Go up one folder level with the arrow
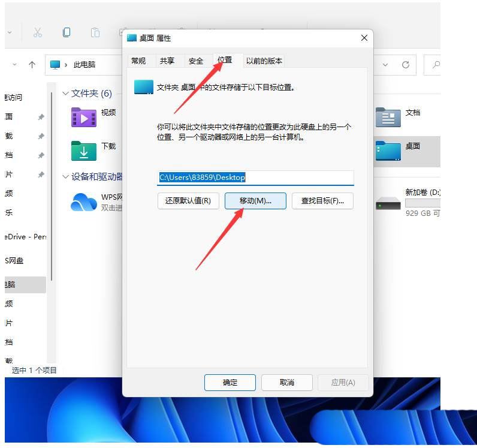 pos(32,65)
